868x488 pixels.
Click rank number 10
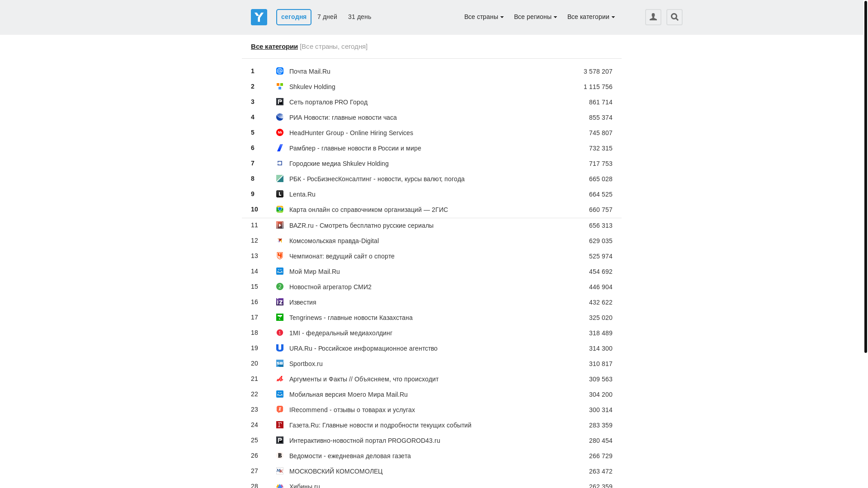pos(255,209)
